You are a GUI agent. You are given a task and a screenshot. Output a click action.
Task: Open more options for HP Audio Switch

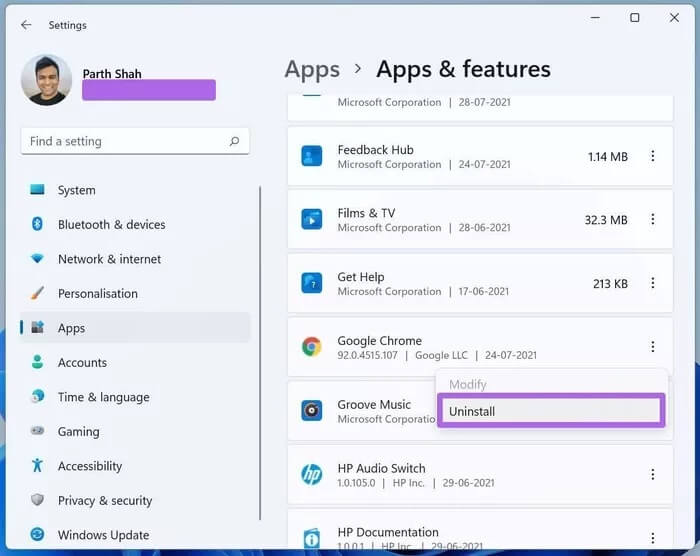tap(653, 474)
